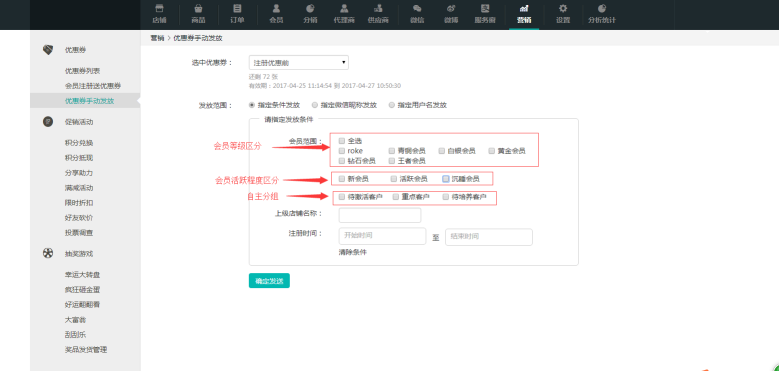Open the 订单 orders icon
Image resolution: width=779 pixels, height=371 pixels.
click(x=237, y=8)
